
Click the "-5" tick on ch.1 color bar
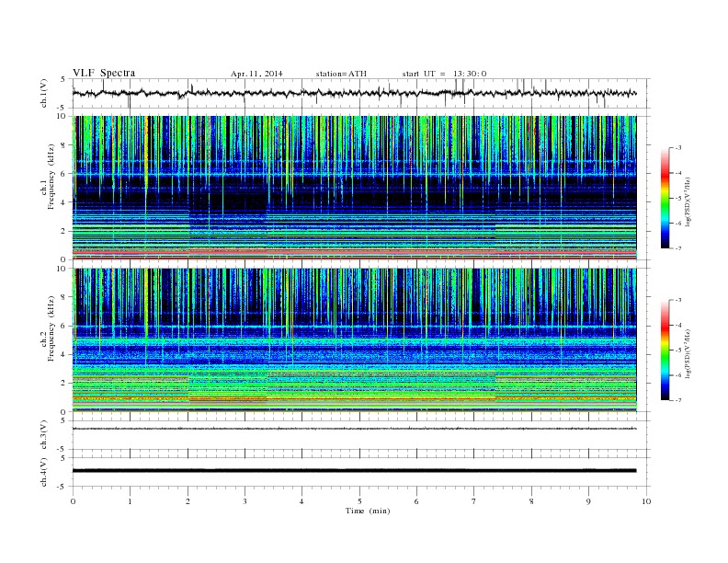pos(678,198)
